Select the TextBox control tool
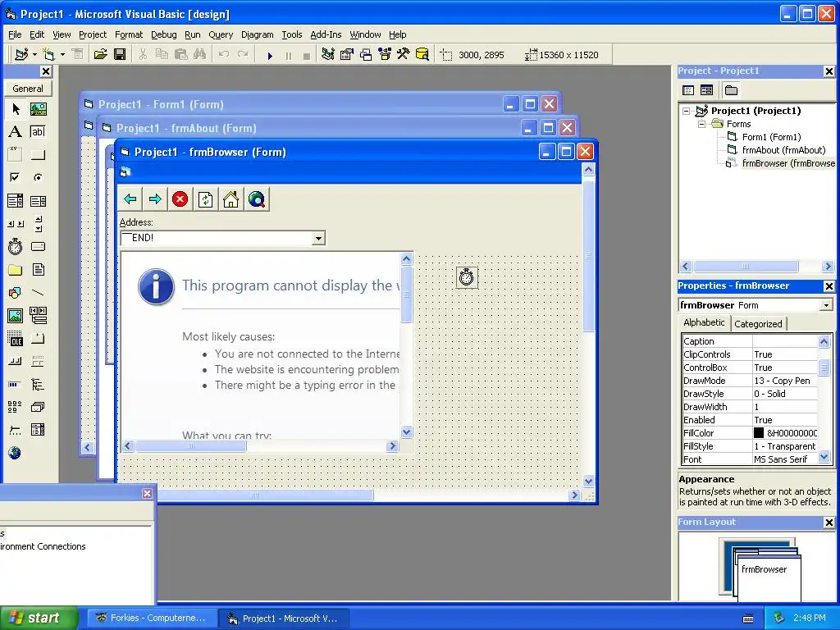This screenshot has height=630, width=840. [38, 132]
